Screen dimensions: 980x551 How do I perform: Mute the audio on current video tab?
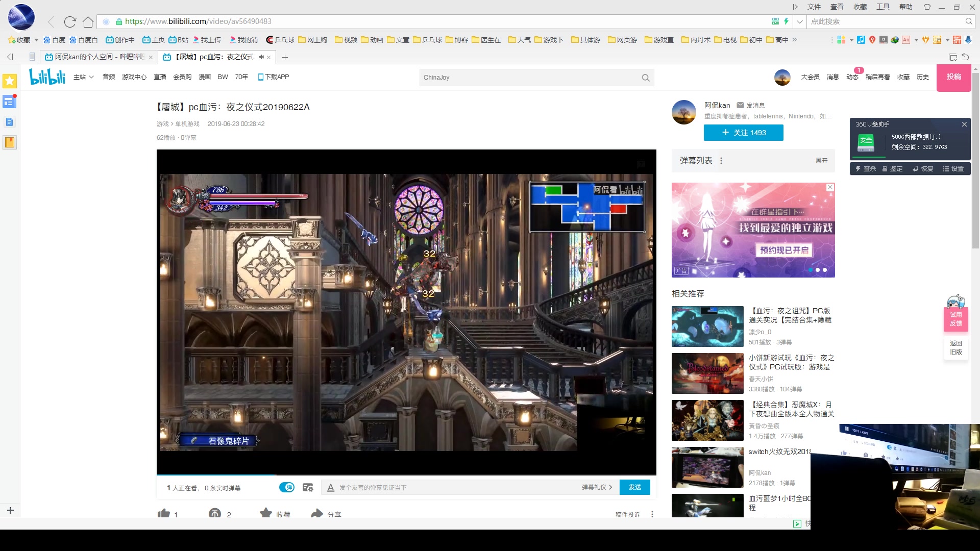point(261,57)
